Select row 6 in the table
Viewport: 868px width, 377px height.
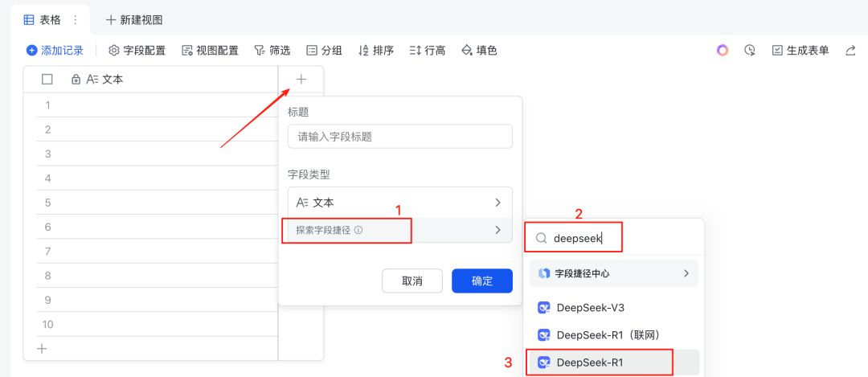coord(47,227)
